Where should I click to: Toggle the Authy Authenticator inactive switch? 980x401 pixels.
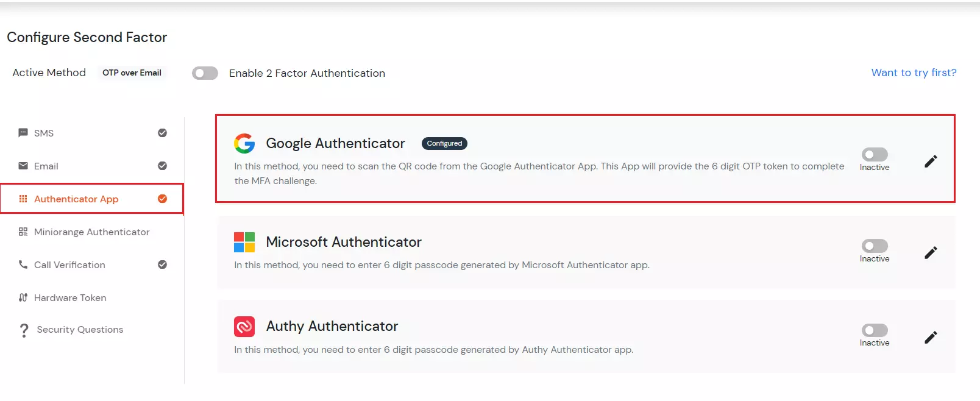pyautogui.click(x=875, y=331)
